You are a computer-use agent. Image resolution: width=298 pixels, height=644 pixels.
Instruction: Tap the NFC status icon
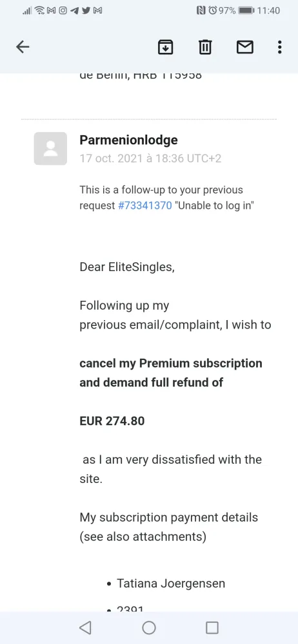[201, 11]
